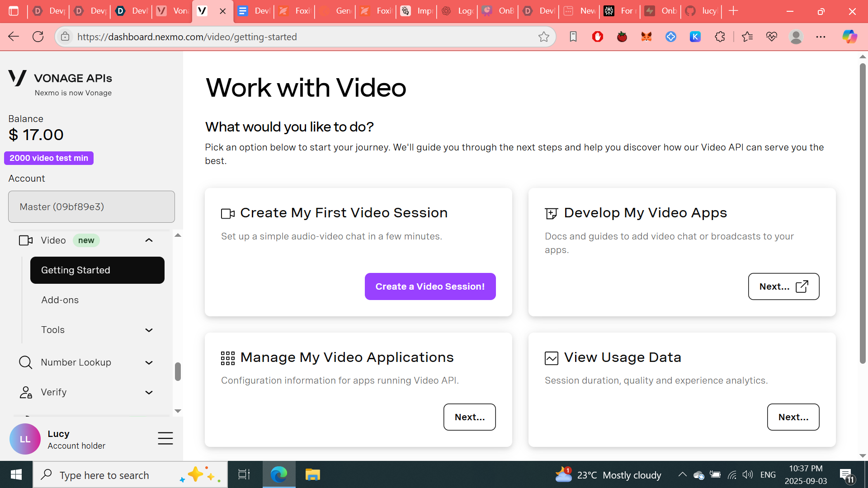868x488 pixels.
Task: Click the Number Lookup magnifier icon
Action: click(x=25, y=362)
